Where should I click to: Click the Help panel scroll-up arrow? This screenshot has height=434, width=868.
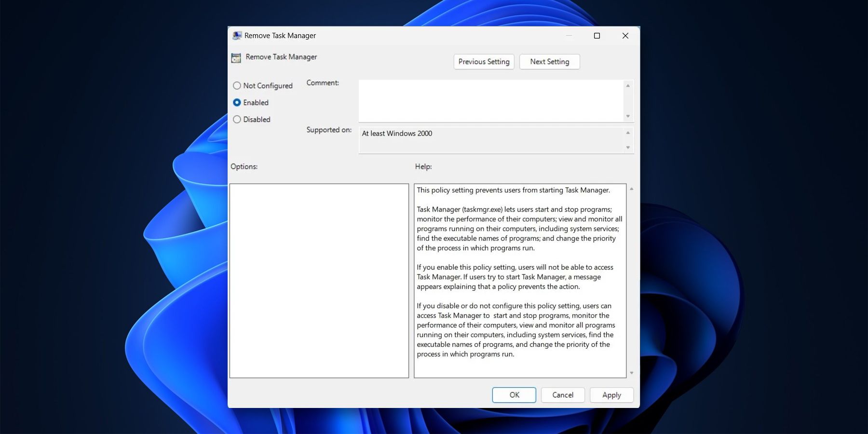tap(631, 188)
